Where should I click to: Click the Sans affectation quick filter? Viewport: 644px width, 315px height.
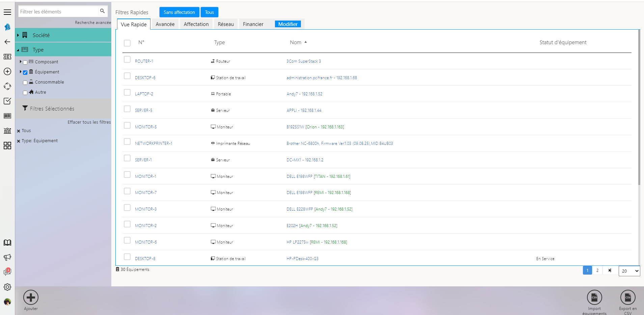(179, 12)
